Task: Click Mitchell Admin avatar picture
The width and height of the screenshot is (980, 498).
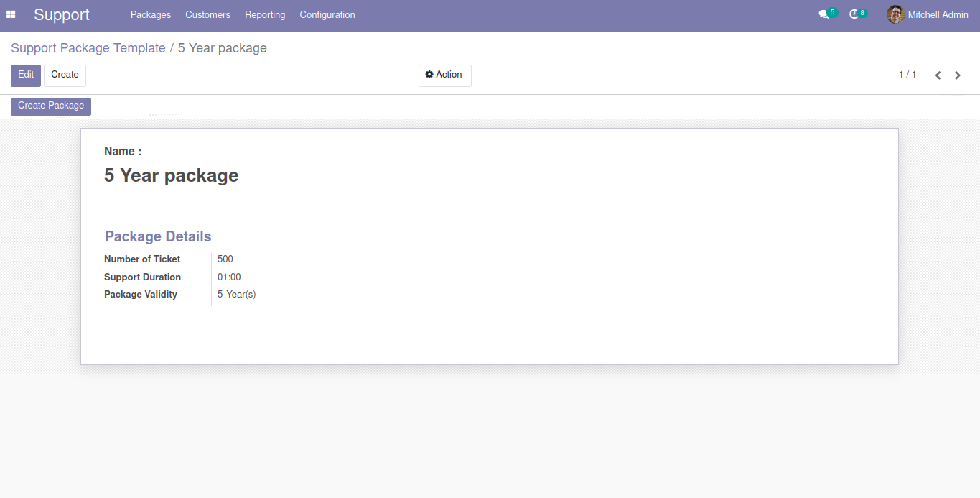Action: (x=895, y=14)
